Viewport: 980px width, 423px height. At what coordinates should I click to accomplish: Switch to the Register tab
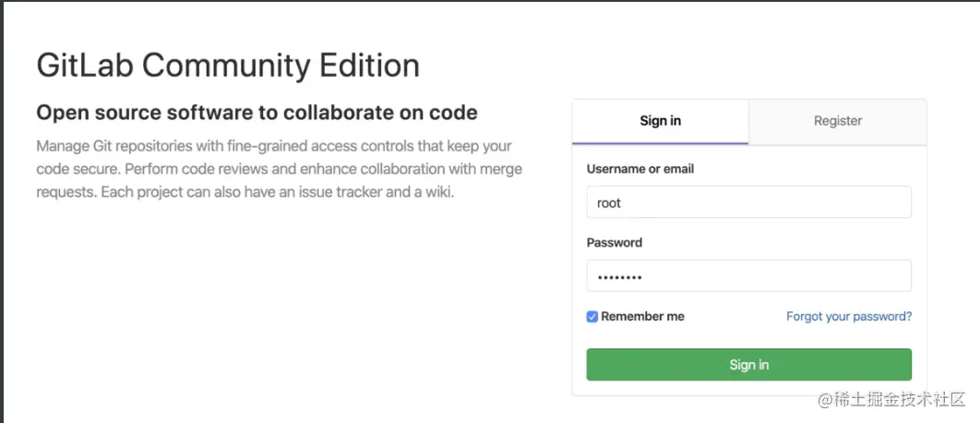(x=837, y=121)
